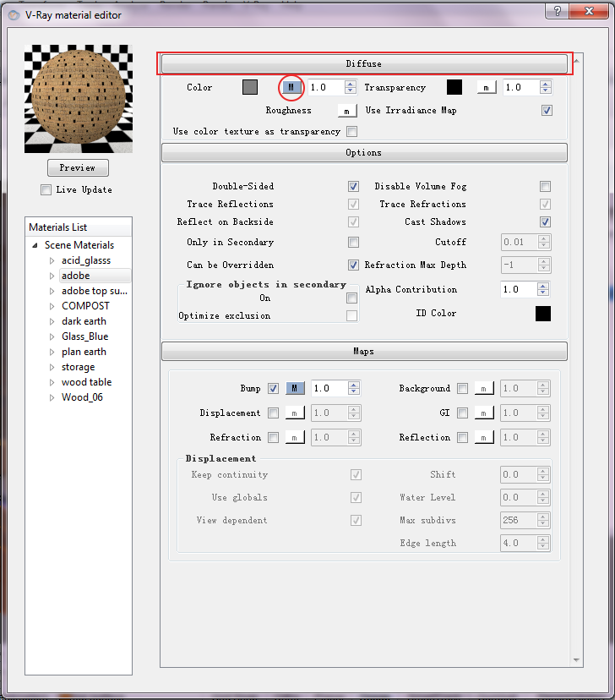Collapse the Diffuse rollout header
This screenshot has height=700, width=615.
tap(364, 64)
